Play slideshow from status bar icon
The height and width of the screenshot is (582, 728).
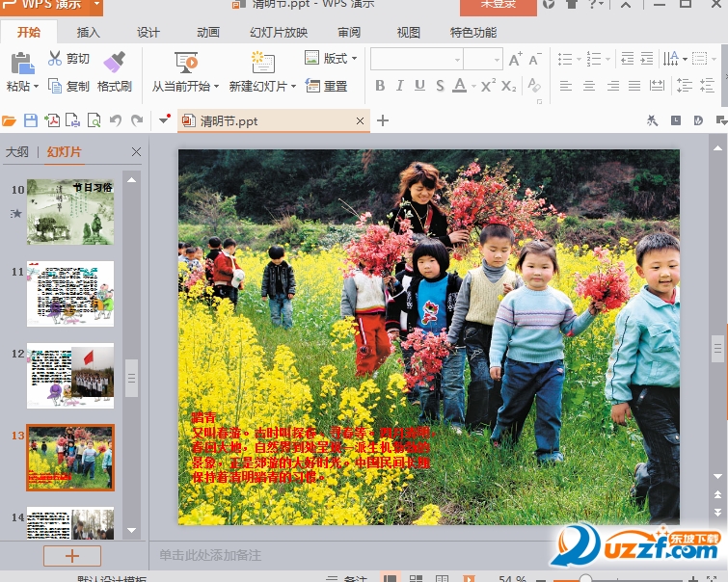coord(469,578)
